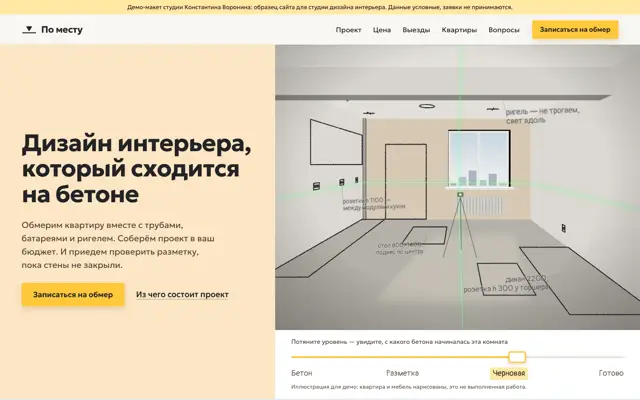
Task: Click header Записаться на обмер button
Action: (575, 29)
